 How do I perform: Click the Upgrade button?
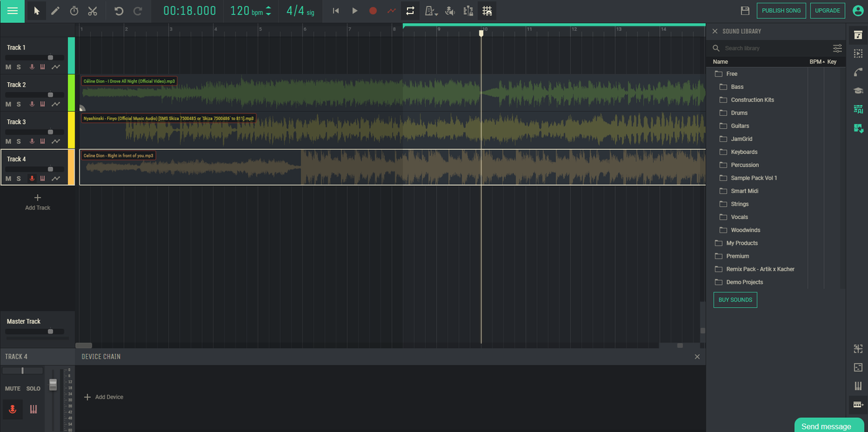point(827,11)
